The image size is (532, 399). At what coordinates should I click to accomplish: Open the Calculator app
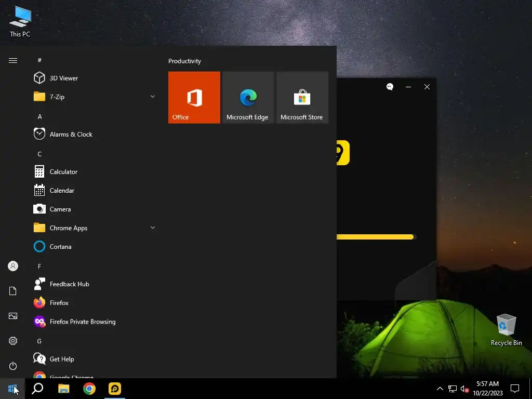pos(95,171)
